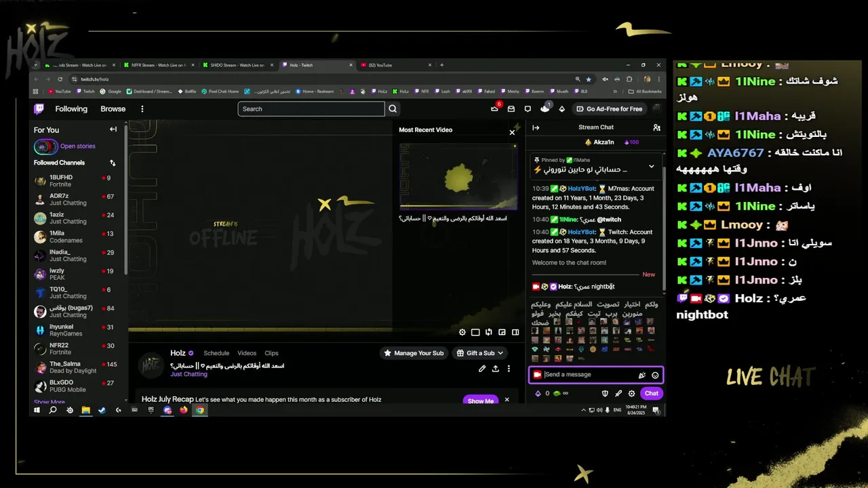868x488 pixels.
Task: Open ADR7z channel in sidebar
Action: [76, 199]
